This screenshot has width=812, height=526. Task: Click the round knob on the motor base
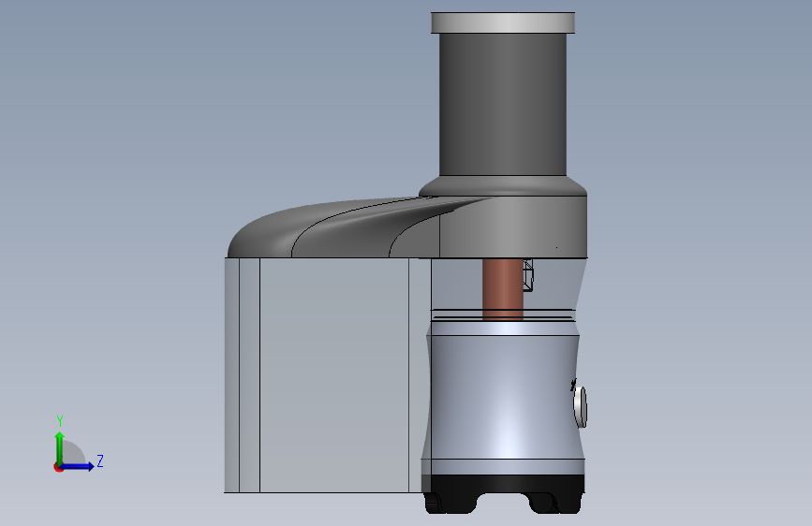click(581, 407)
